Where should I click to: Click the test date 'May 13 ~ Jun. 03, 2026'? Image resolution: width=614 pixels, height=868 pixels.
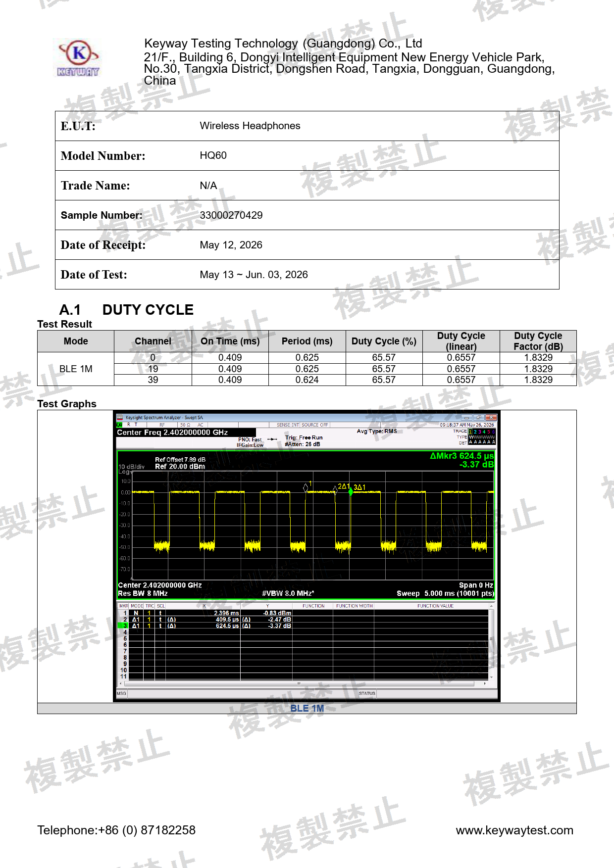(x=254, y=275)
